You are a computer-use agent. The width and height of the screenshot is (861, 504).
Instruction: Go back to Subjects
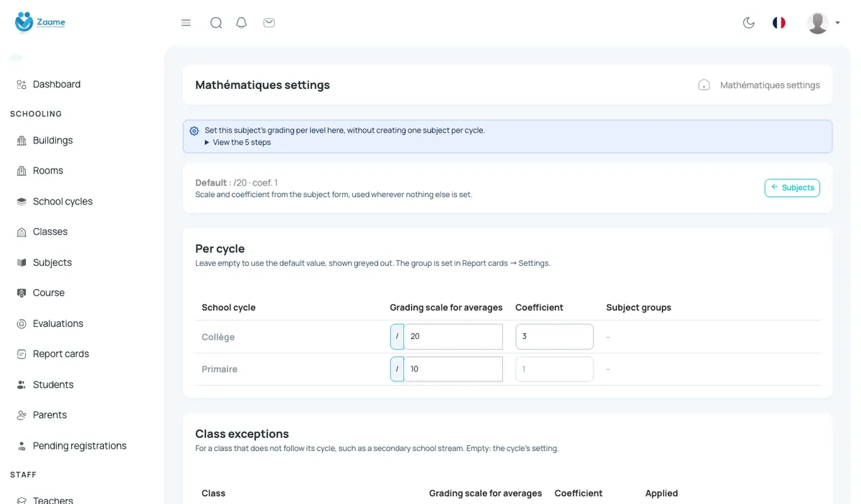point(792,188)
